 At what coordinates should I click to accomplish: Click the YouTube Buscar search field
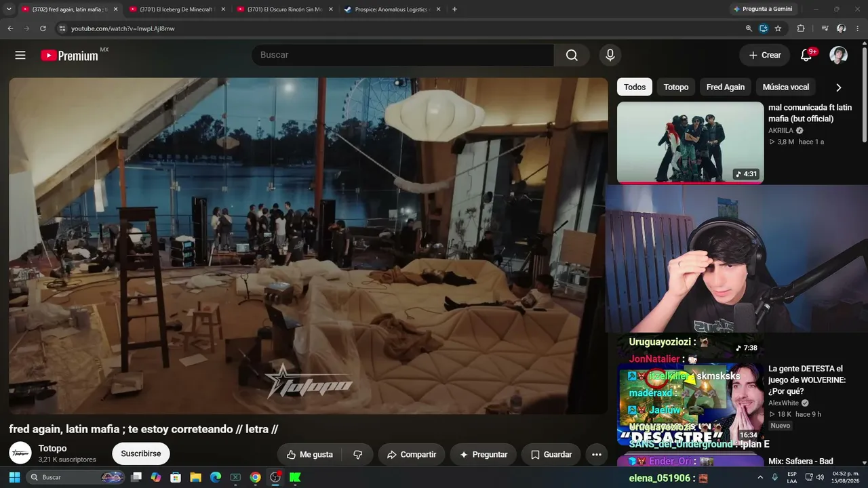click(403, 55)
